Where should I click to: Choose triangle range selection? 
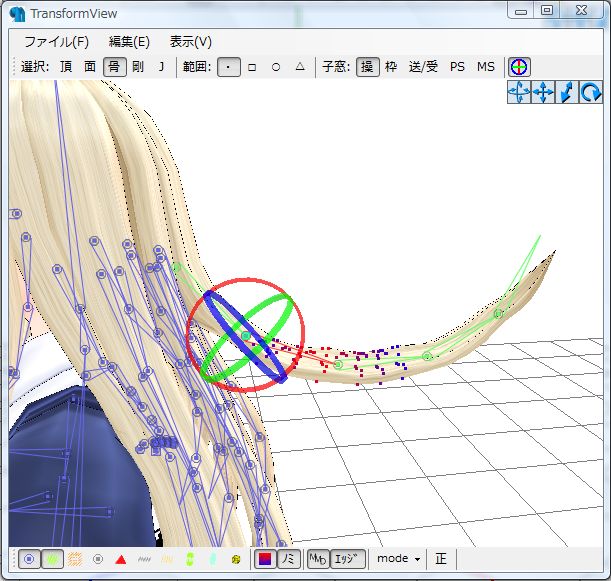point(300,67)
